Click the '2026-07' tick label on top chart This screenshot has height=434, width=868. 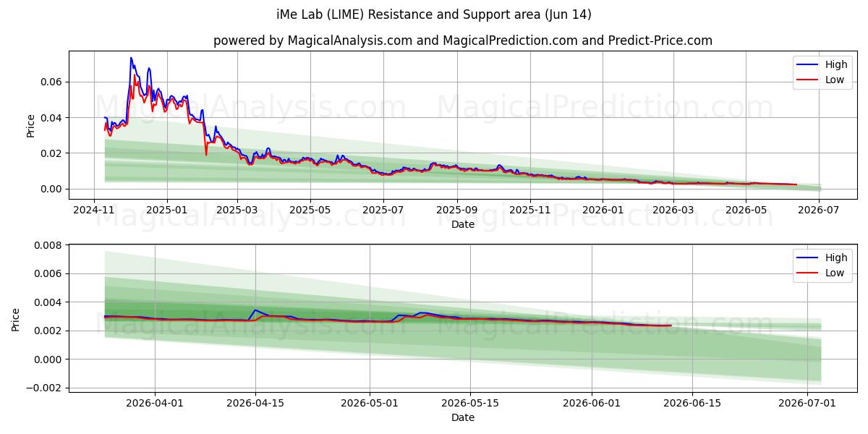point(820,210)
